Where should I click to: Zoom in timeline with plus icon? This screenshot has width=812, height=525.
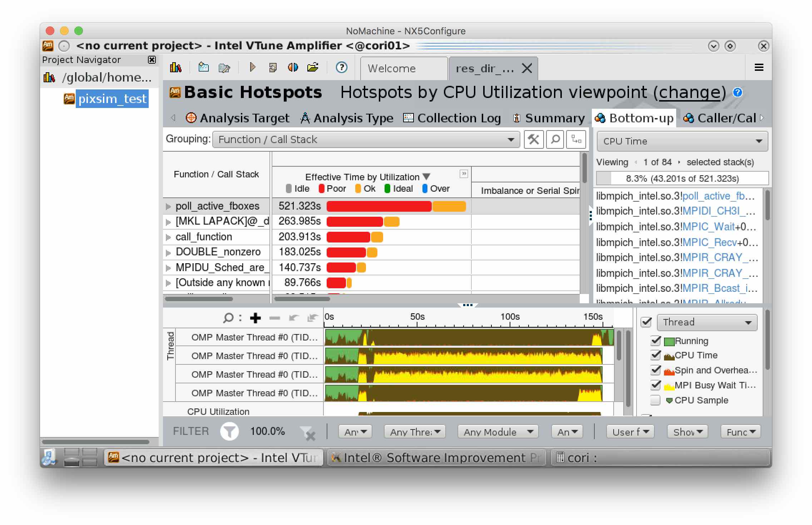[x=255, y=318]
